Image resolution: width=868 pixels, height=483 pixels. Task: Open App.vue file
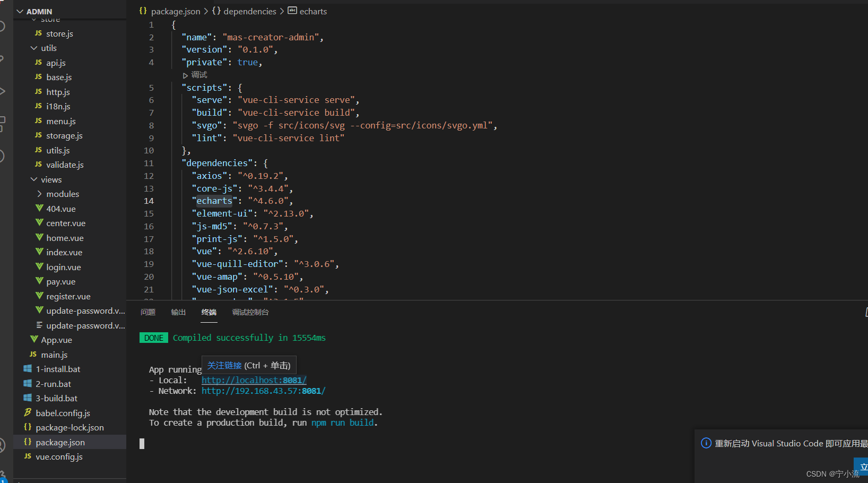tap(56, 340)
